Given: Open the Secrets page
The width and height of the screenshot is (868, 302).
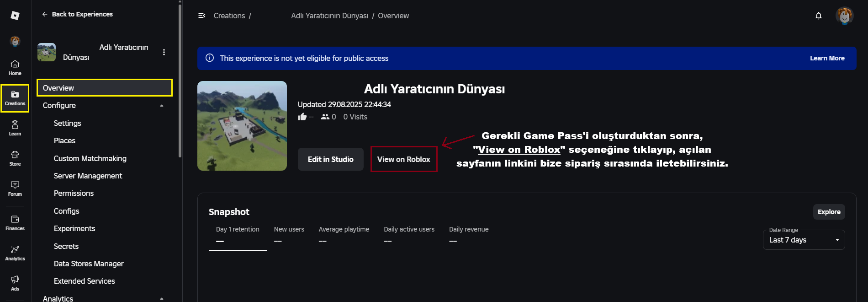Looking at the screenshot, I should coord(66,246).
